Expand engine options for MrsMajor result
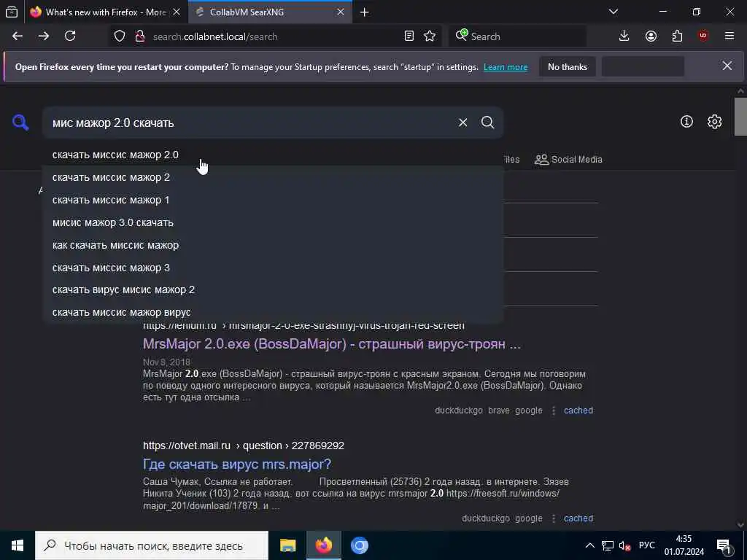747x560 pixels. pos(554,411)
